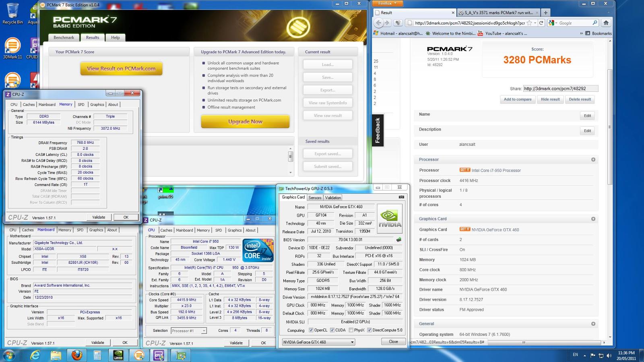Click GET IT badge next to GeForce GTX 460
Viewport: 644px width, 362px height.
(x=465, y=229)
